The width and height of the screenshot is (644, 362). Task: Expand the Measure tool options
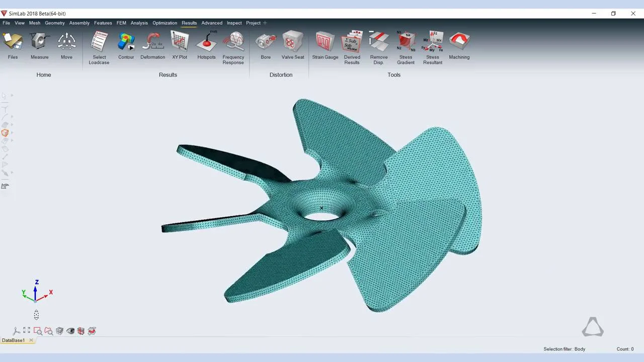pyautogui.click(x=39, y=42)
